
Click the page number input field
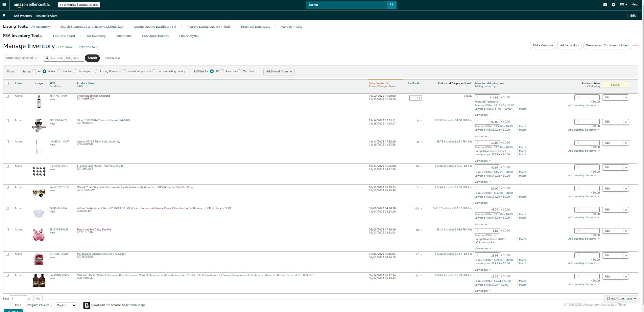point(19,298)
